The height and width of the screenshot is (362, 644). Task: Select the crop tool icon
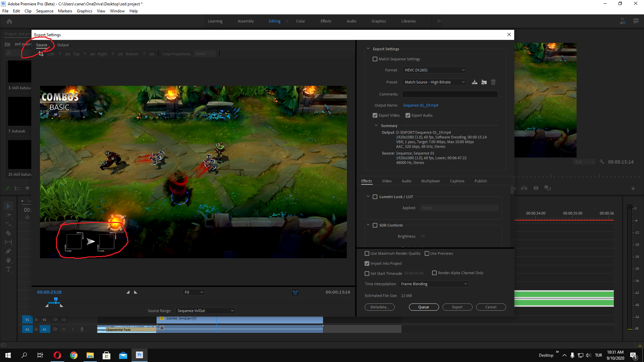pyautogui.click(x=41, y=54)
